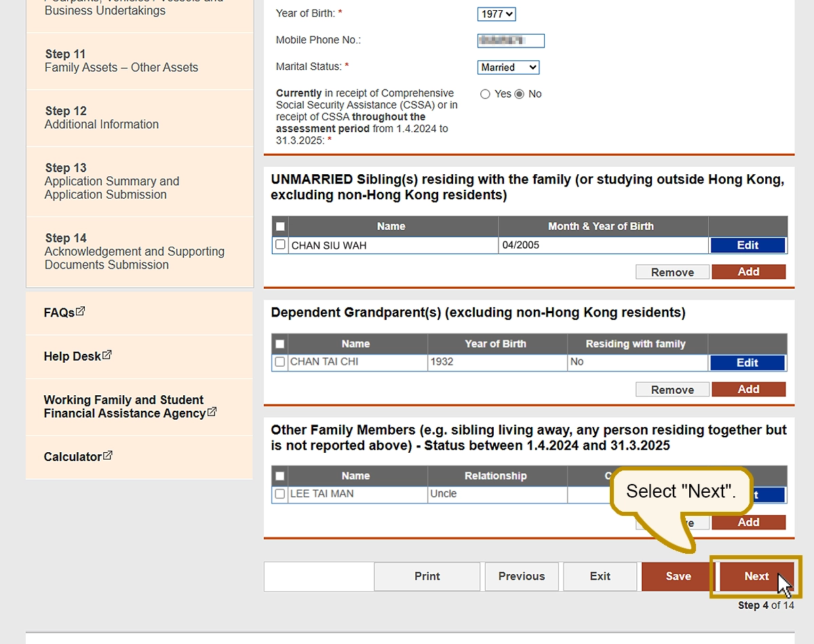Toggle select-all checkbox in Siblings table header
The image size is (814, 644).
[x=280, y=226]
